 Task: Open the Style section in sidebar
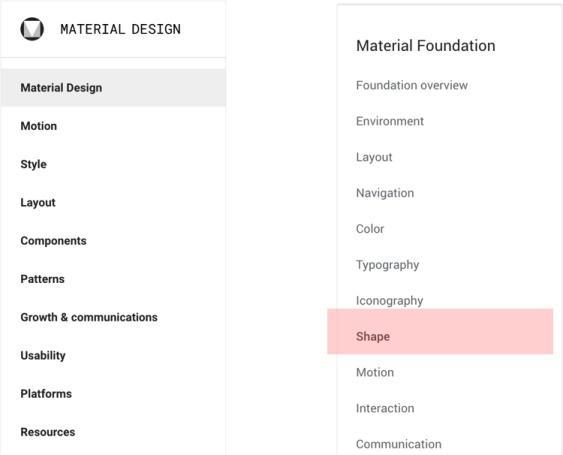[33, 164]
